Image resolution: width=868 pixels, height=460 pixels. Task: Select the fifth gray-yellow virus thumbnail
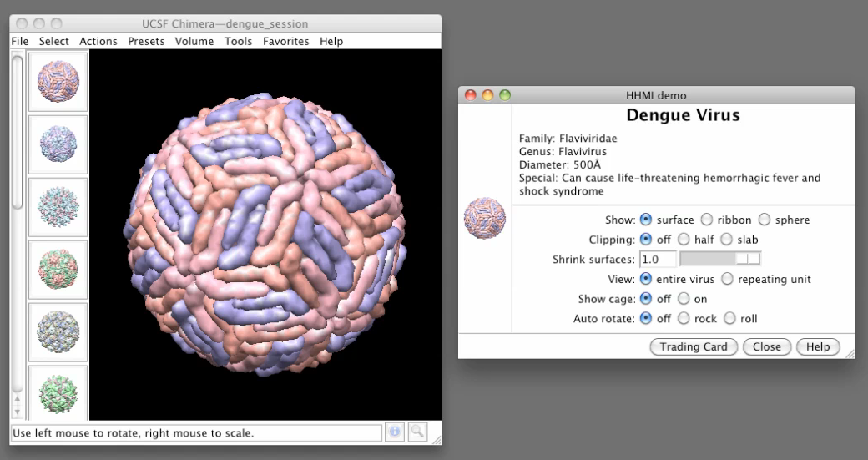click(58, 331)
